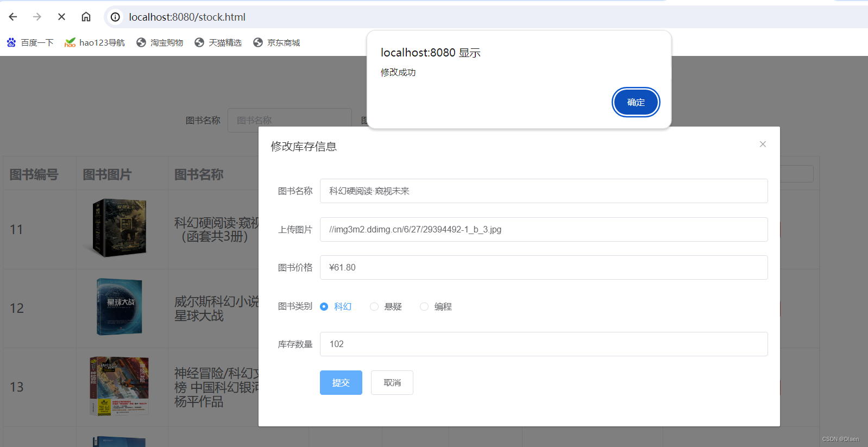Close the 修改库存信息 dialog with X

763,144
